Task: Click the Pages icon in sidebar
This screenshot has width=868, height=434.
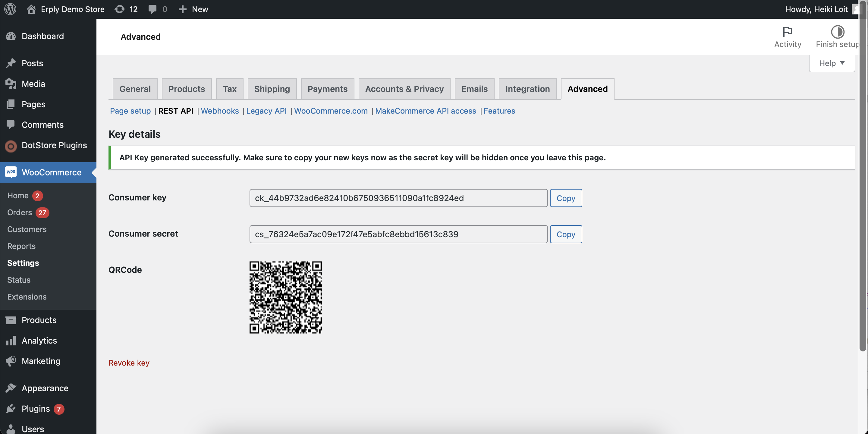Action: [x=11, y=104]
